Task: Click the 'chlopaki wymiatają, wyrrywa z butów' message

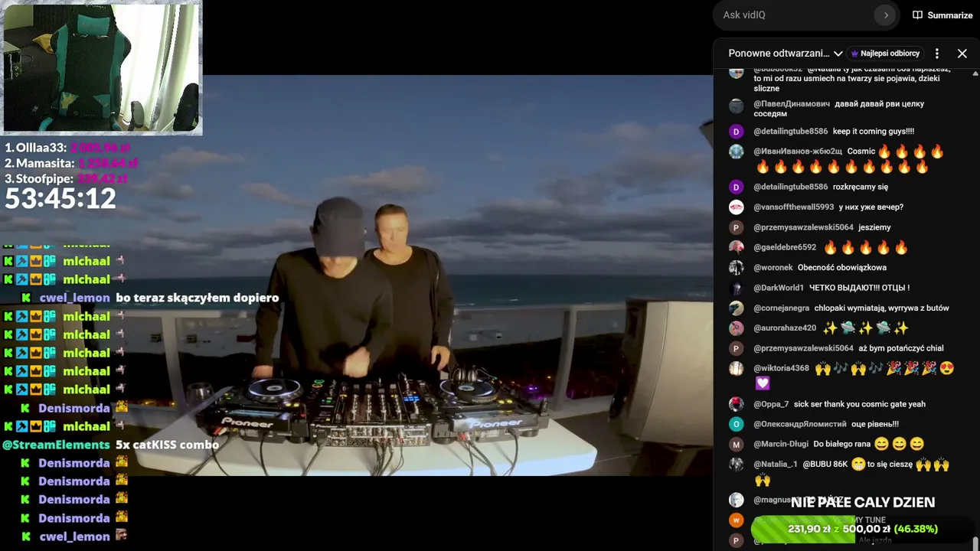Action: click(882, 308)
